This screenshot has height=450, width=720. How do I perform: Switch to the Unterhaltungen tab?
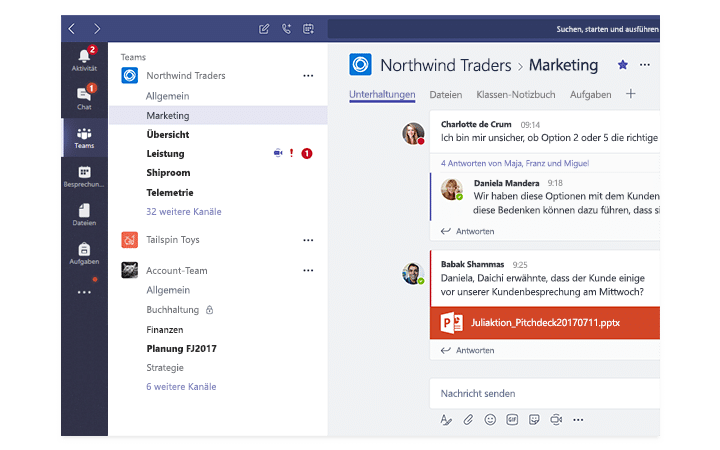tap(382, 95)
